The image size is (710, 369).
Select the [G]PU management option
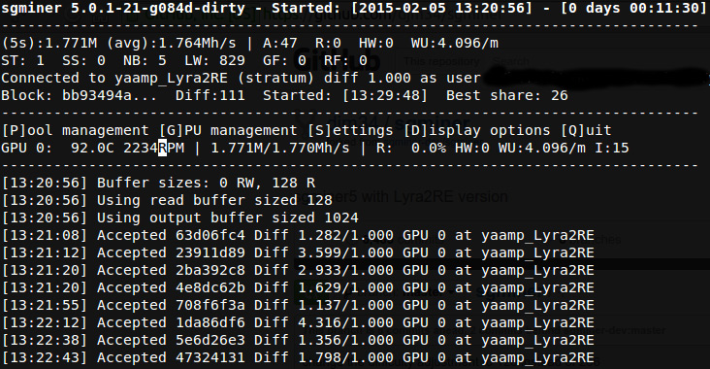(x=228, y=130)
